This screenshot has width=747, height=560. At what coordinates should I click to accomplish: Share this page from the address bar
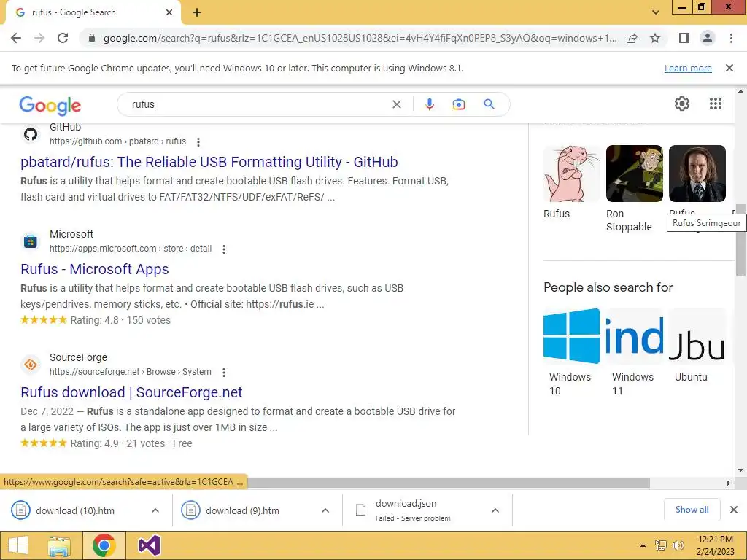(x=632, y=38)
